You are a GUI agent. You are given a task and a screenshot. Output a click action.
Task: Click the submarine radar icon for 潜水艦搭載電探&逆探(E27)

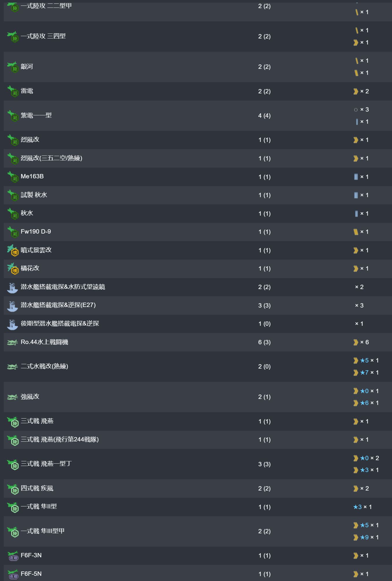pos(12,306)
